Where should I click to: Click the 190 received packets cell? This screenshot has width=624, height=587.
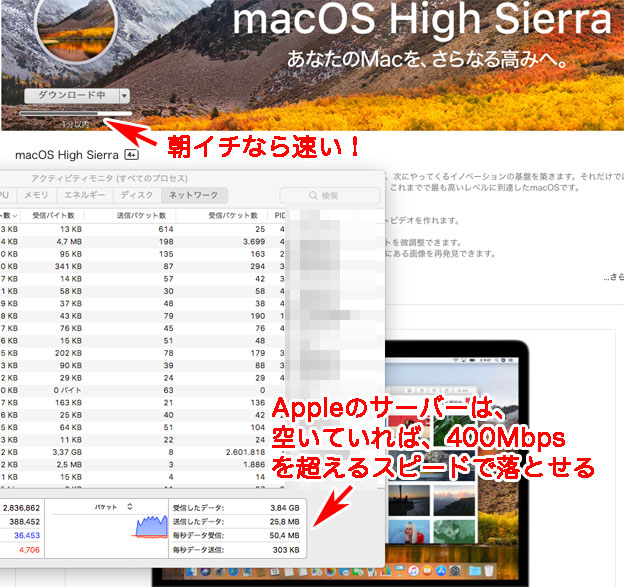(x=258, y=316)
